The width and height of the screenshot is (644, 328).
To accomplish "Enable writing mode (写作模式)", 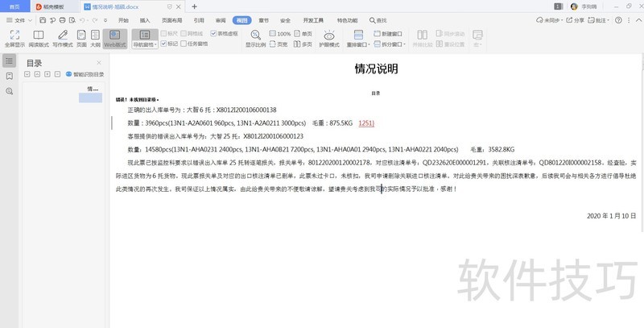I will [x=63, y=39].
